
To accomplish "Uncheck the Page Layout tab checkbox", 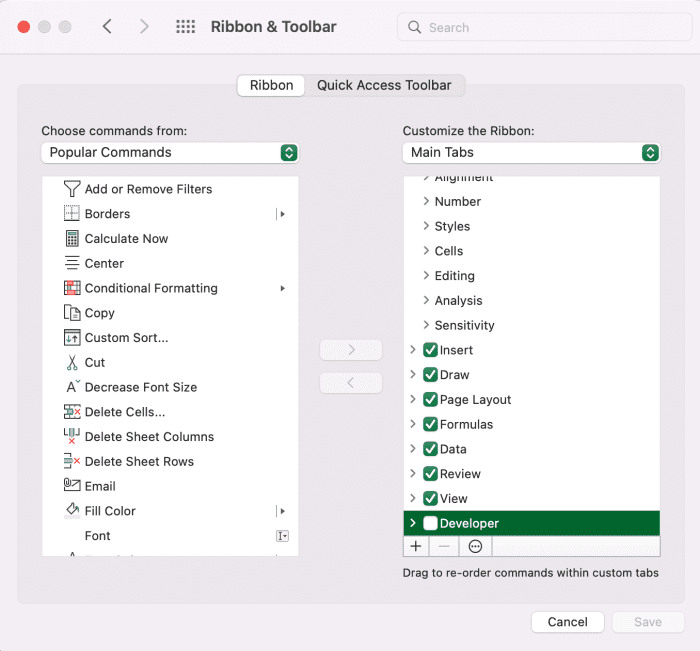I will click(430, 399).
